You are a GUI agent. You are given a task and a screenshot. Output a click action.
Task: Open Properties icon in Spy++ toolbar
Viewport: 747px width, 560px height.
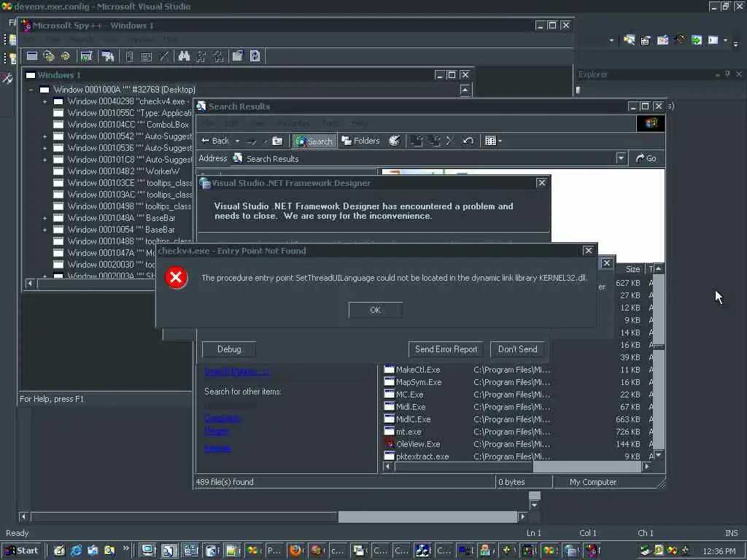237,56
